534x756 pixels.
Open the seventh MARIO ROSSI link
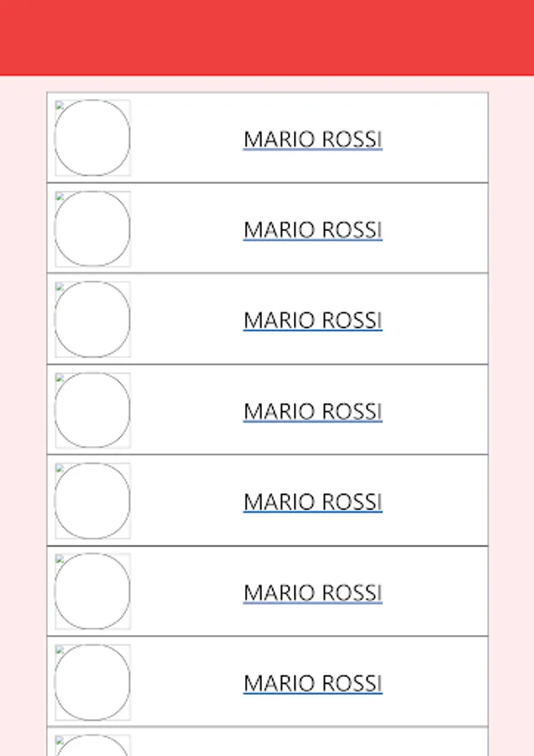click(x=312, y=683)
